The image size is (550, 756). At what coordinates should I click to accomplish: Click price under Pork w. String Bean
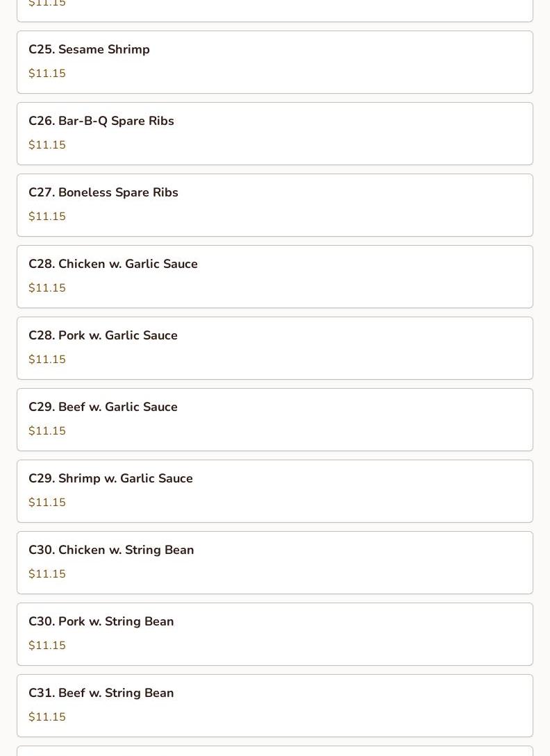pos(47,646)
